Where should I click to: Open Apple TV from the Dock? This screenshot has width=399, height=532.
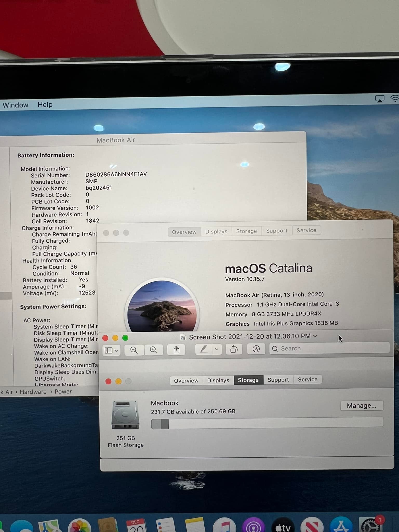(283, 527)
